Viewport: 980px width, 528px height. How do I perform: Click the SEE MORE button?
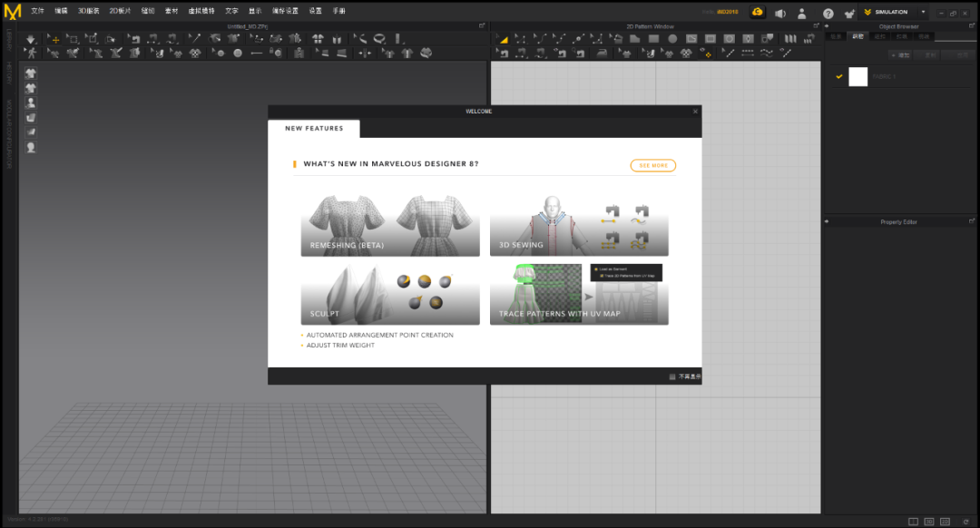tap(652, 166)
